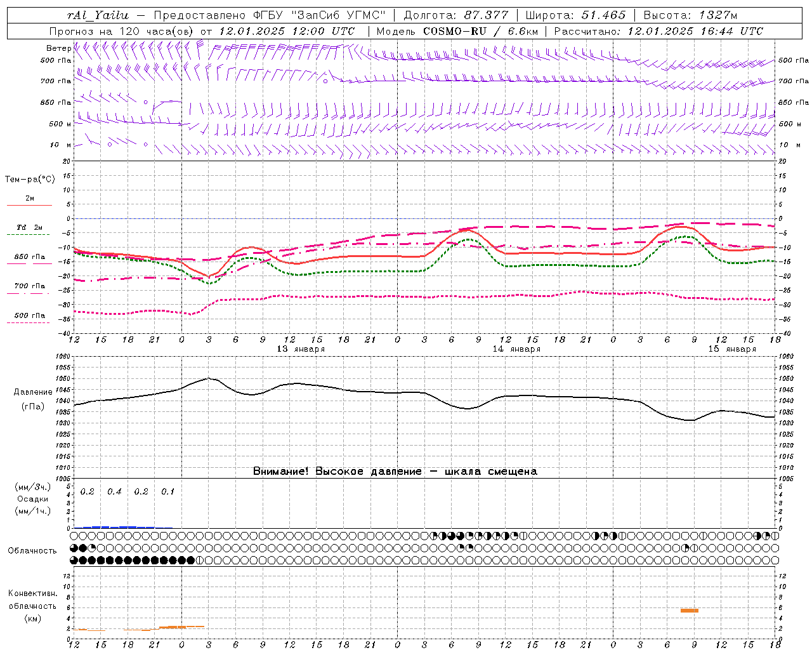Screen dimensions: 812x650
Task: Click the forecast start time '12:00 UTC'
Action: point(323,31)
